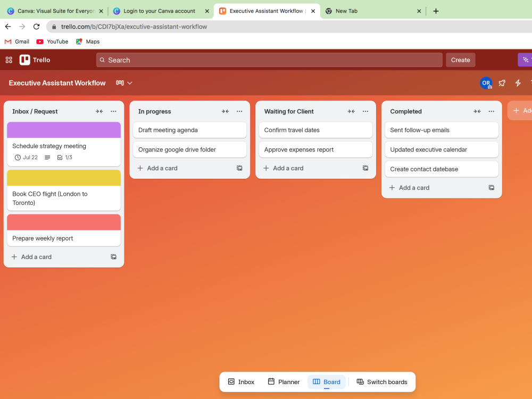Click the yellow cover on Book CEO flight
The height and width of the screenshot is (399, 532).
pyautogui.click(x=64, y=178)
